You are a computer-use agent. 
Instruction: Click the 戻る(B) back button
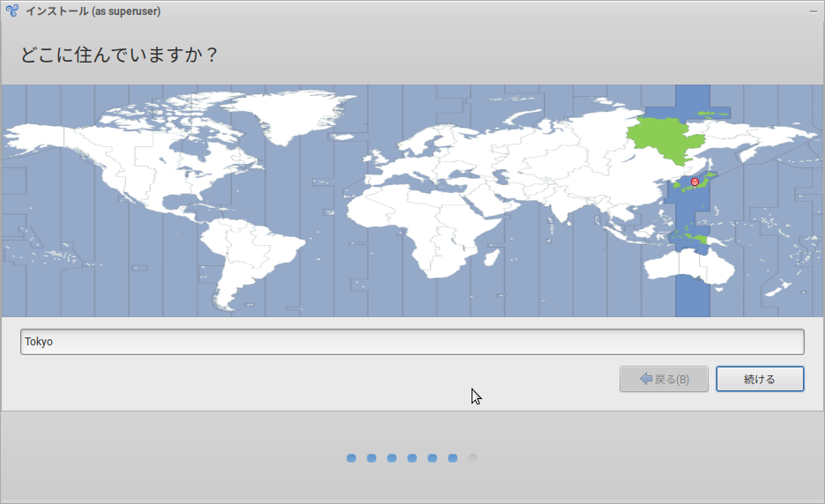pos(664,379)
